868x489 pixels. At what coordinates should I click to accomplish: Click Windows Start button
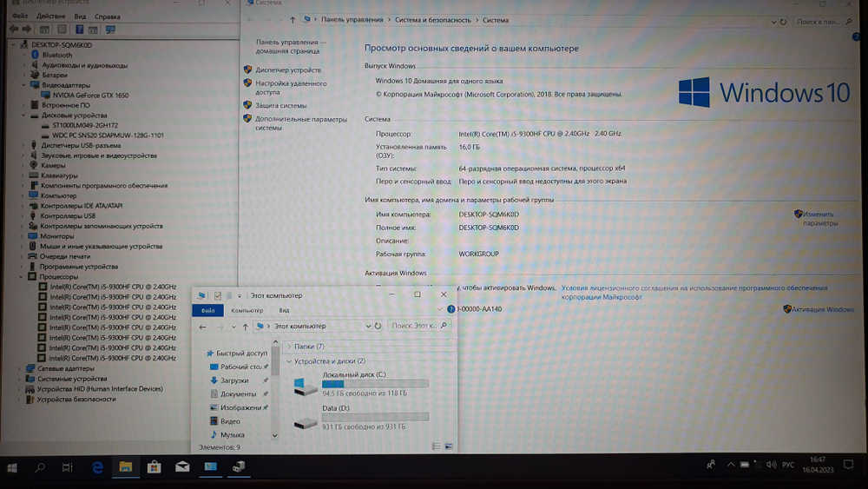11,468
